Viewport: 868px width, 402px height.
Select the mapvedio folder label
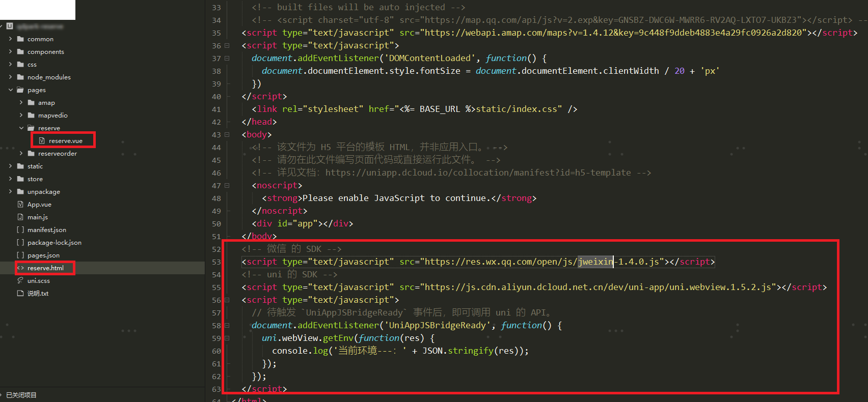tap(53, 116)
